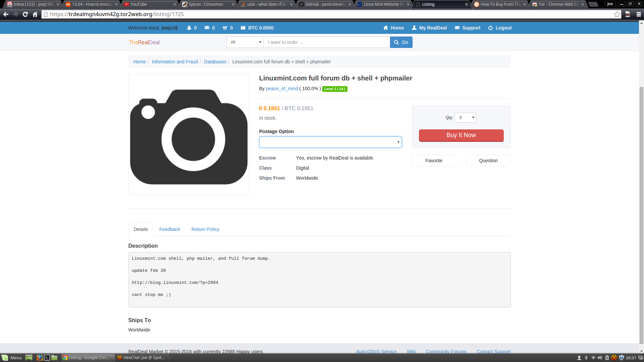Open seller peace_of_mind profile
The image size is (644, 362).
[282, 88]
